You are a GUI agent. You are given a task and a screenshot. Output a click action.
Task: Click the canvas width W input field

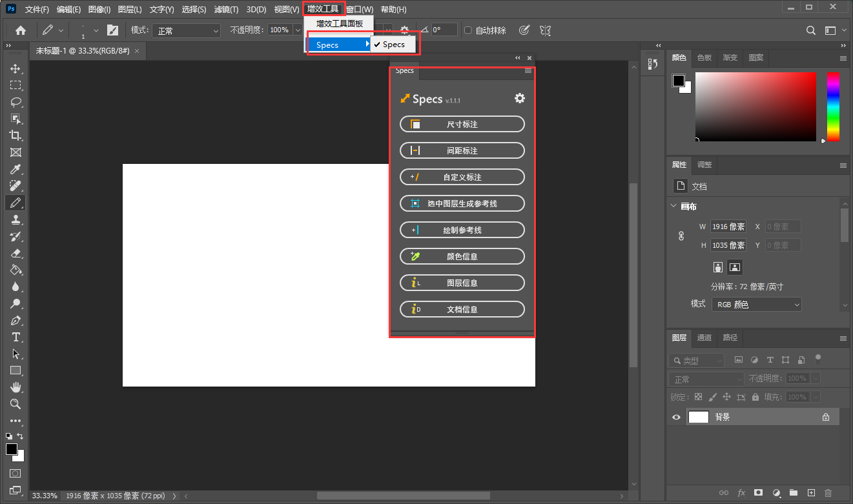tap(728, 227)
